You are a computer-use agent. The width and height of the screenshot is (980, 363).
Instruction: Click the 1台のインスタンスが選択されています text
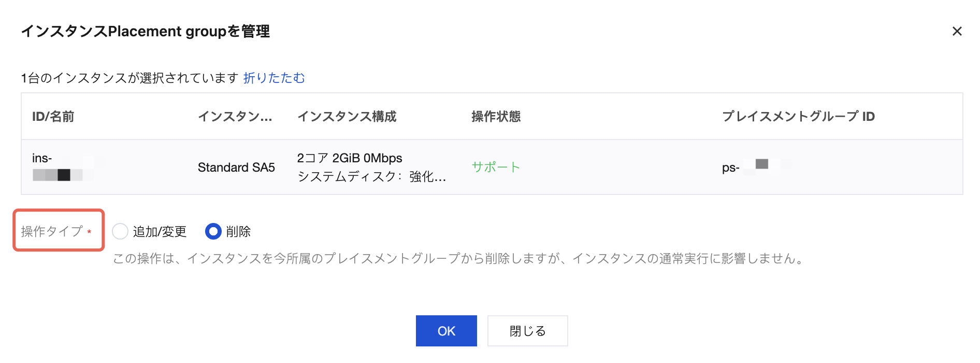pos(129,78)
